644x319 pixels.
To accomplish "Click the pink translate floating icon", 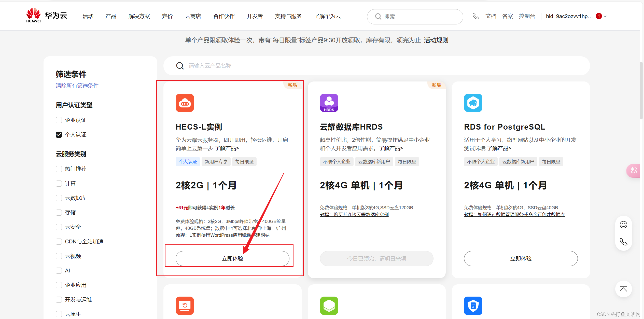I will (634, 170).
